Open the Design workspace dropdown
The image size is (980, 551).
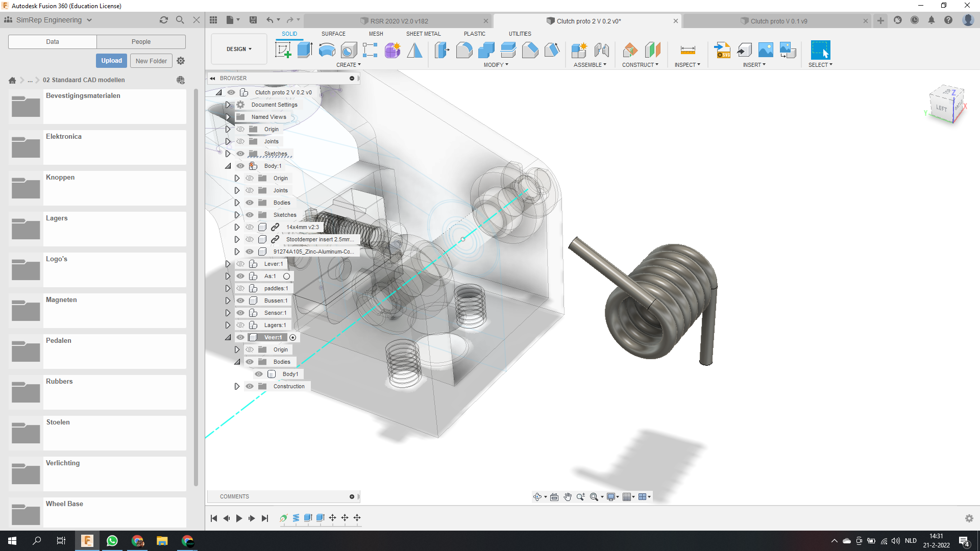point(238,49)
